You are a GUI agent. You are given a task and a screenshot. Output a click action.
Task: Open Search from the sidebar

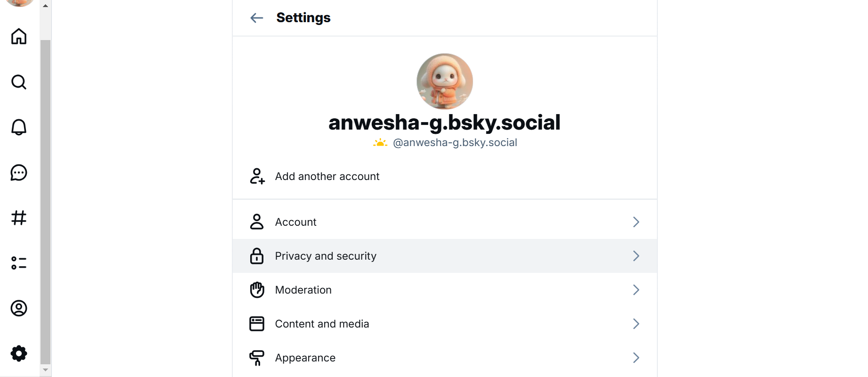coord(19,82)
